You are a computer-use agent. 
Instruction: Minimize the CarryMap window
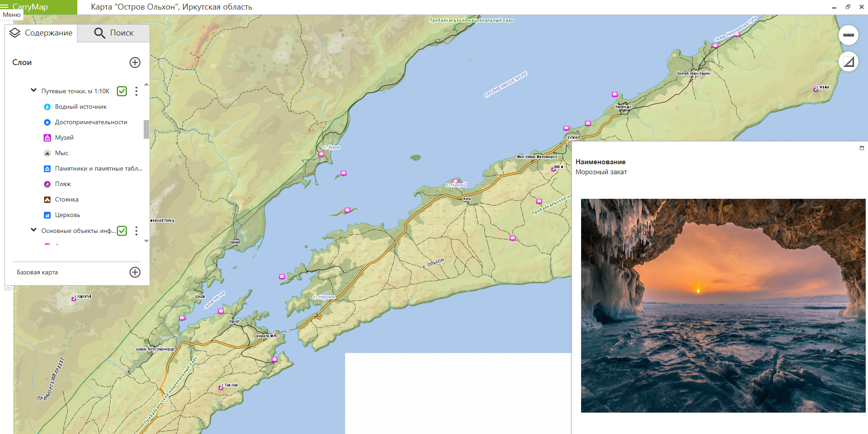tap(834, 7)
